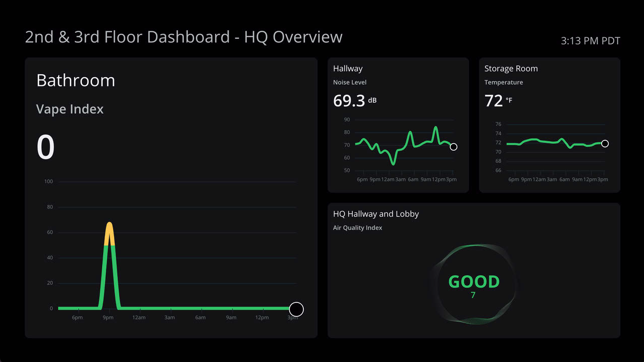Open the Bathroom panel heading

(x=76, y=81)
